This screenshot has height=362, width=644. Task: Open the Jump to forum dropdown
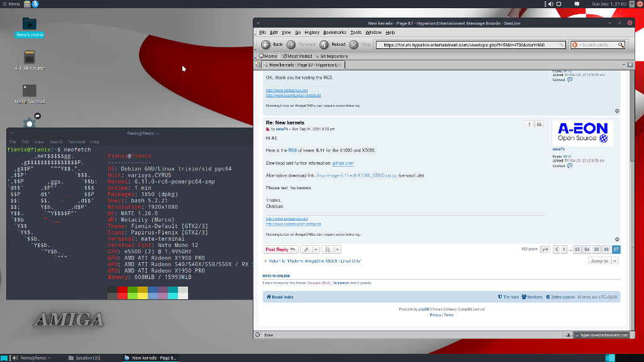pos(603,261)
